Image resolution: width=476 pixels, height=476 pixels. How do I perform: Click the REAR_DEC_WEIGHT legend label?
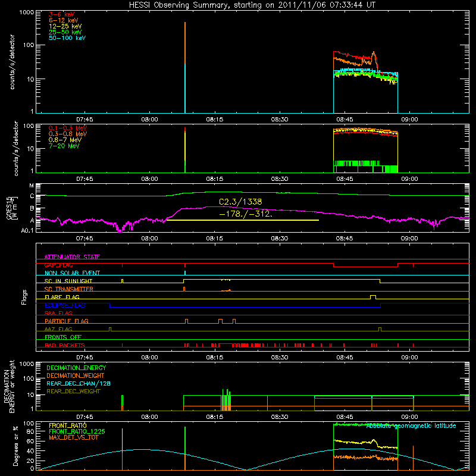coord(73,392)
